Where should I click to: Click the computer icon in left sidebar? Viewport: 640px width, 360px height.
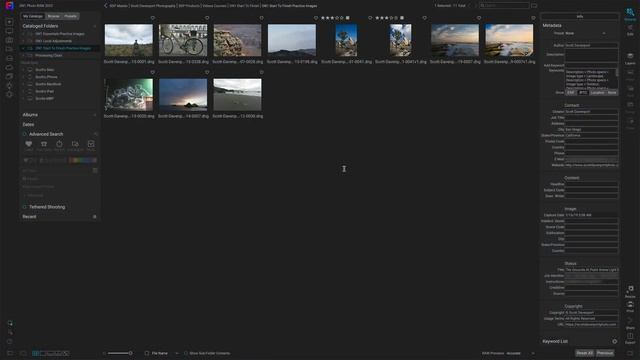point(9,31)
